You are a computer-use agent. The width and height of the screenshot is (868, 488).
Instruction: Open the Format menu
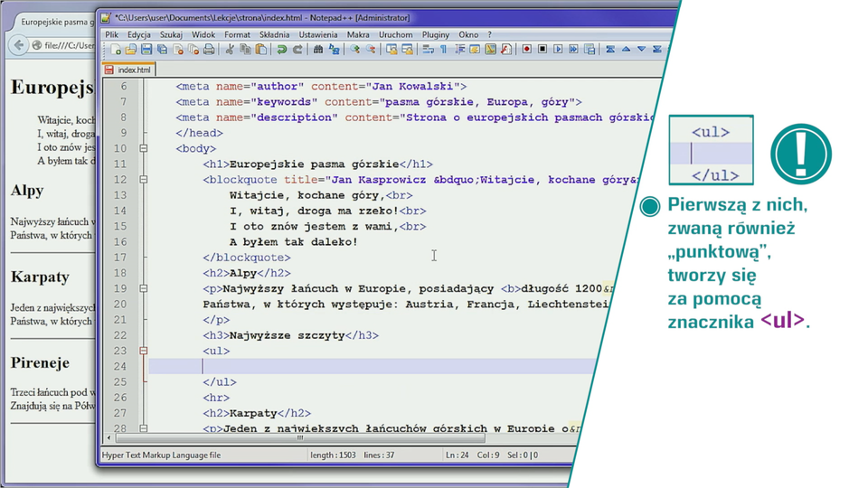coord(237,34)
